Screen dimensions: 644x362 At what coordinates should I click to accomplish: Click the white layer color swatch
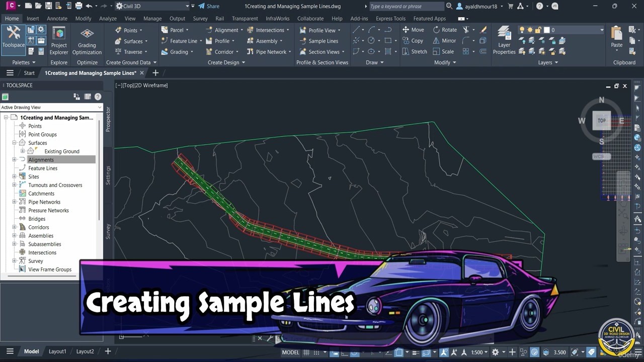[x=546, y=30]
